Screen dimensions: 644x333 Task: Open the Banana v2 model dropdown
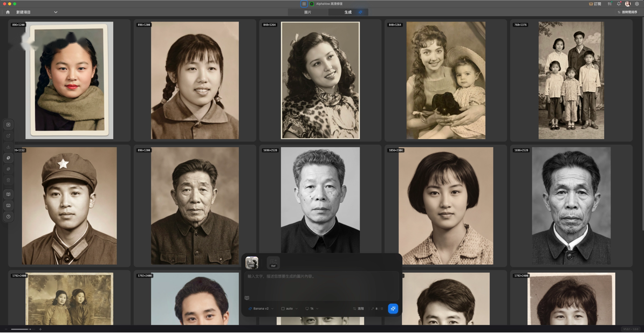pyautogui.click(x=261, y=308)
